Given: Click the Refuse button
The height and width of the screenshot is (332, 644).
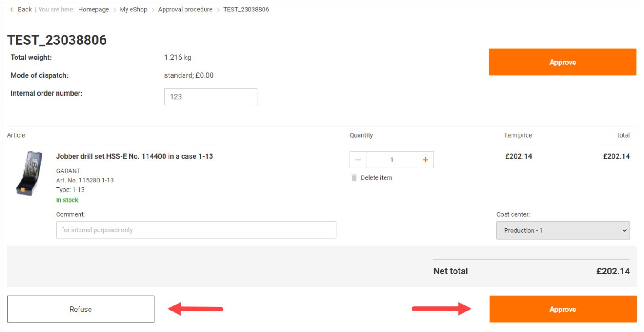Looking at the screenshot, I should coord(81,309).
